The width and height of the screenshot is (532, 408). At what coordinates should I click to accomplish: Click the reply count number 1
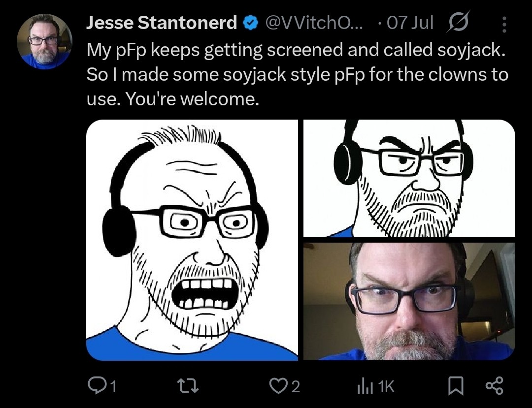click(x=113, y=387)
